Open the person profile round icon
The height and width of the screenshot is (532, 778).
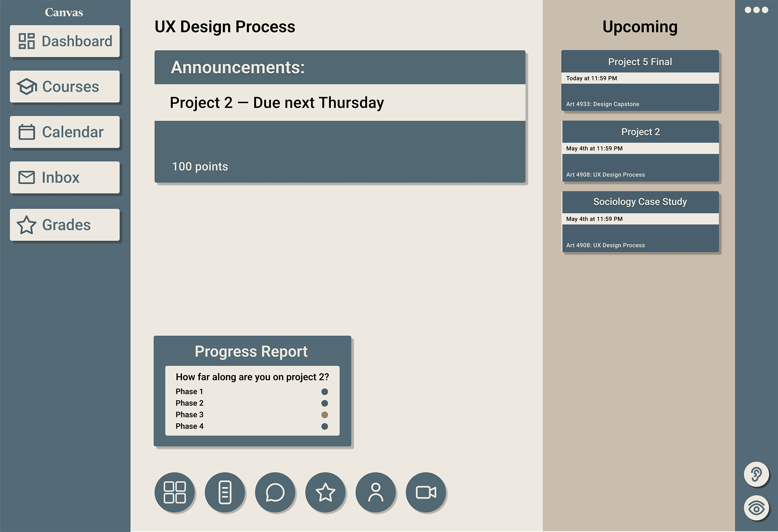click(x=376, y=492)
